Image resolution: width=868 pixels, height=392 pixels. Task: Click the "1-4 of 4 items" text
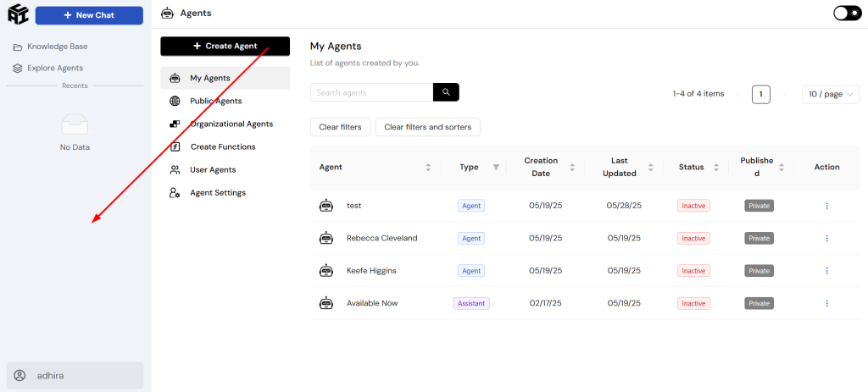tap(698, 94)
